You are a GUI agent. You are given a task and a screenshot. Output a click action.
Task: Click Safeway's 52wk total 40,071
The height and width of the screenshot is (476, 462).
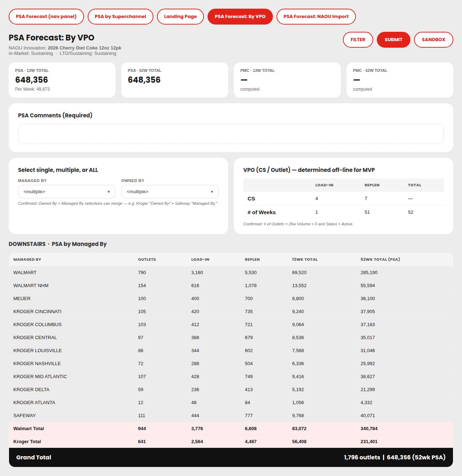tap(367, 416)
